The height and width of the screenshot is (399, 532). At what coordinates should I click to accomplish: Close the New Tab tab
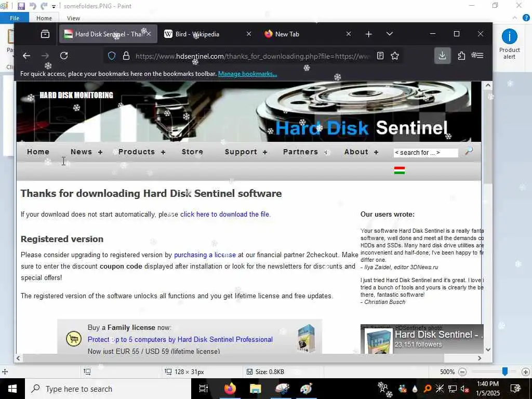349,34
